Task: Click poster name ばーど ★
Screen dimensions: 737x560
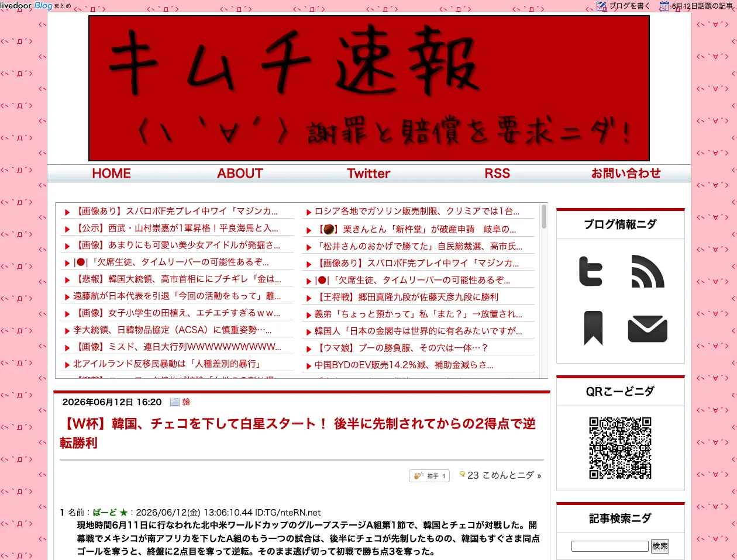Action: (x=110, y=513)
